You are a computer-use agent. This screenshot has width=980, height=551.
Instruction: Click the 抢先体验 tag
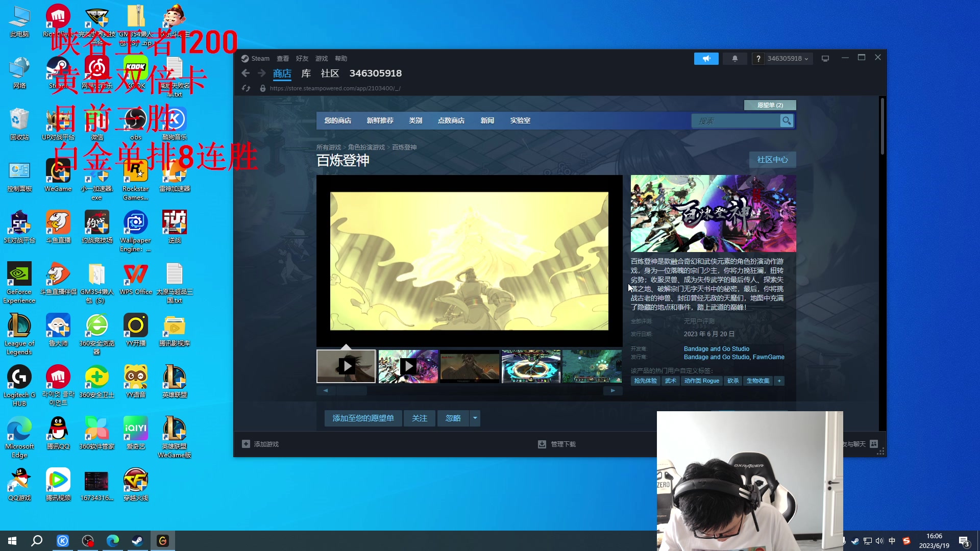(x=646, y=381)
